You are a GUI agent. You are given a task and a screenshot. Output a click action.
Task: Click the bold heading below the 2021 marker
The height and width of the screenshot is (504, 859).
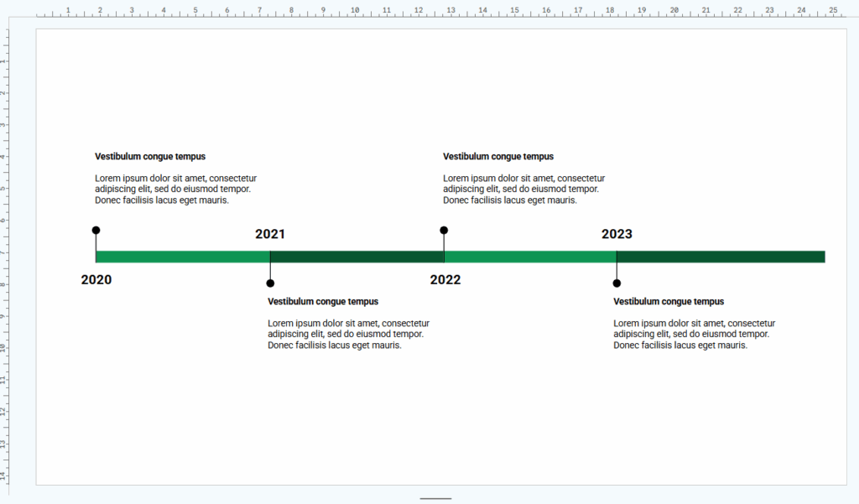(323, 302)
